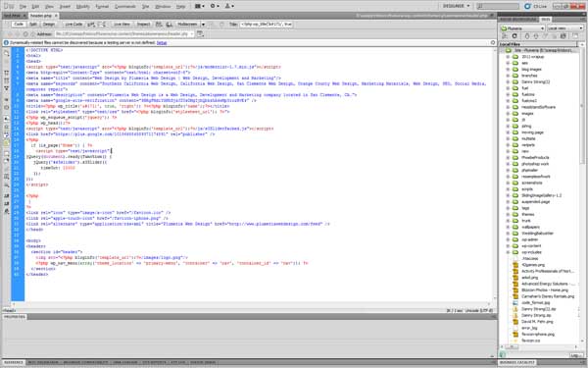This screenshot has height=368, width=588.
Task: Click the Balance Braces icon
Action: pos(7,107)
